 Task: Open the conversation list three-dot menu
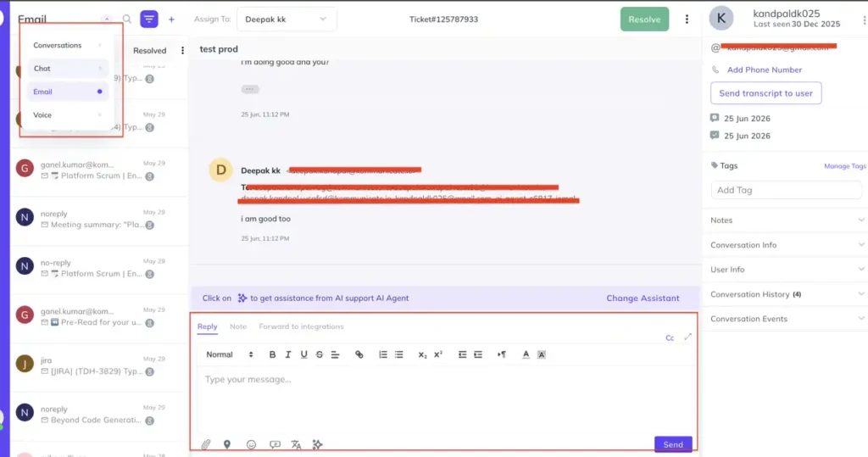(183, 50)
